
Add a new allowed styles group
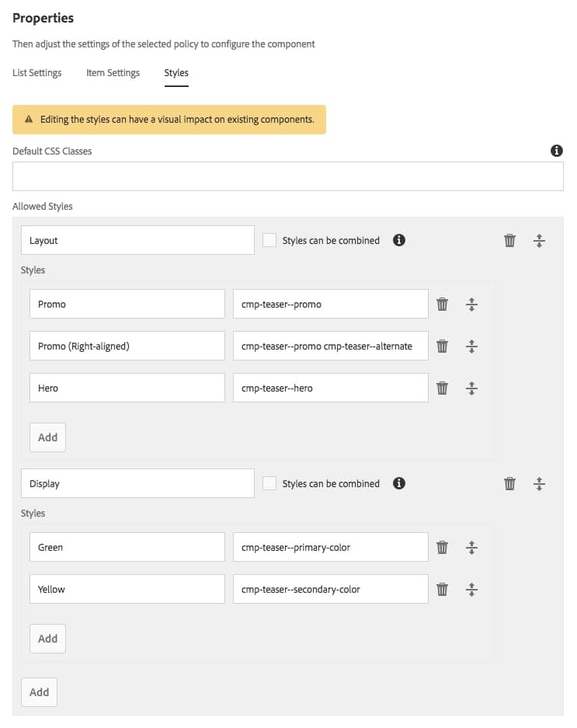[39, 691]
